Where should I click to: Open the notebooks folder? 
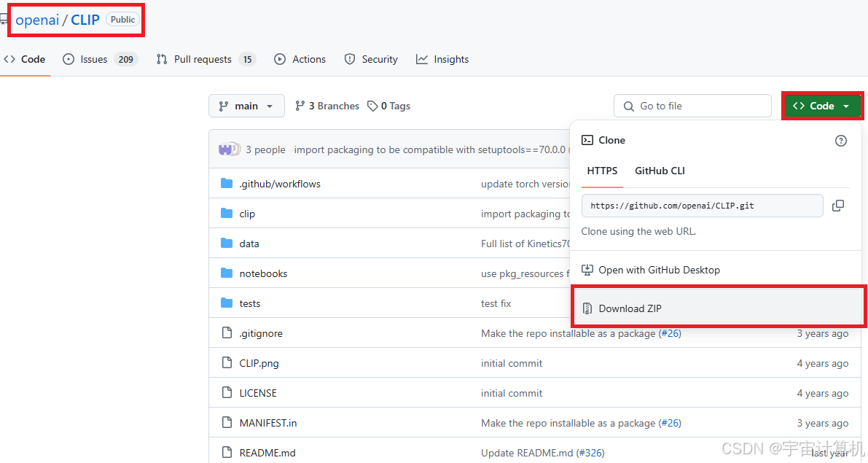point(263,273)
